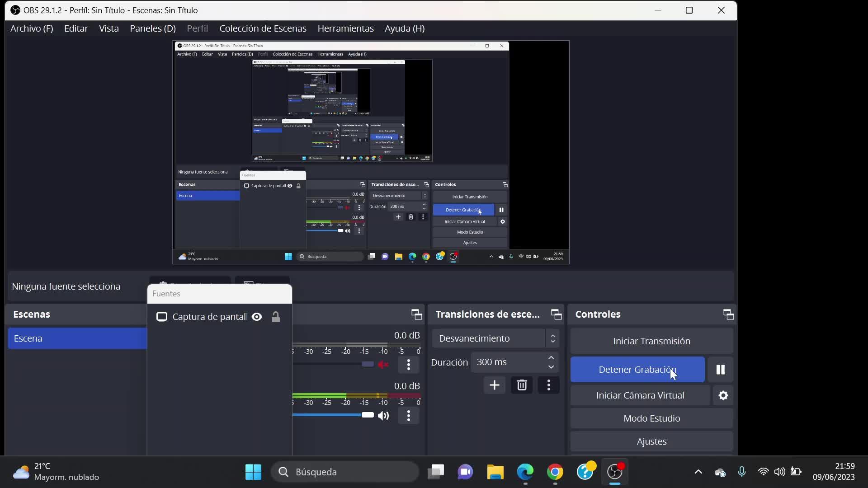868x488 pixels.
Task: Click the OBS preview canvas
Action: point(371,153)
